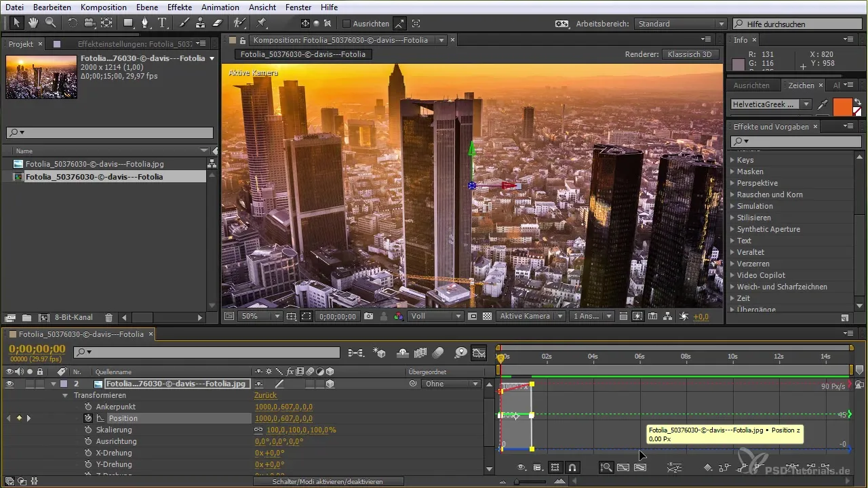This screenshot has width=868, height=488.
Task: Create new folder in Project panel
Action: point(26,317)
